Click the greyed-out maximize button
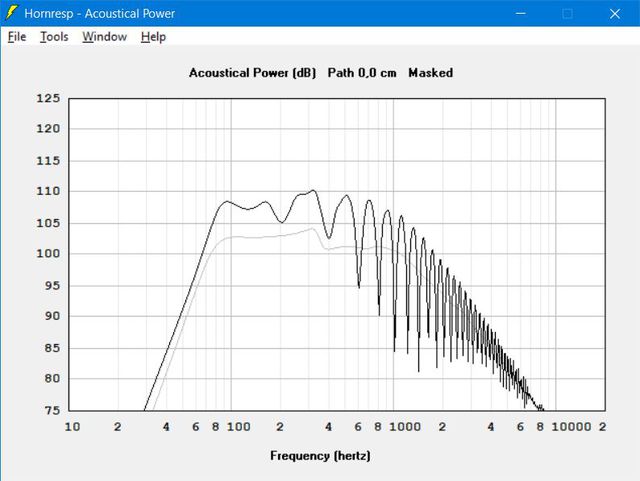Screen dimensions: 640x481 [x=567, y=13]
